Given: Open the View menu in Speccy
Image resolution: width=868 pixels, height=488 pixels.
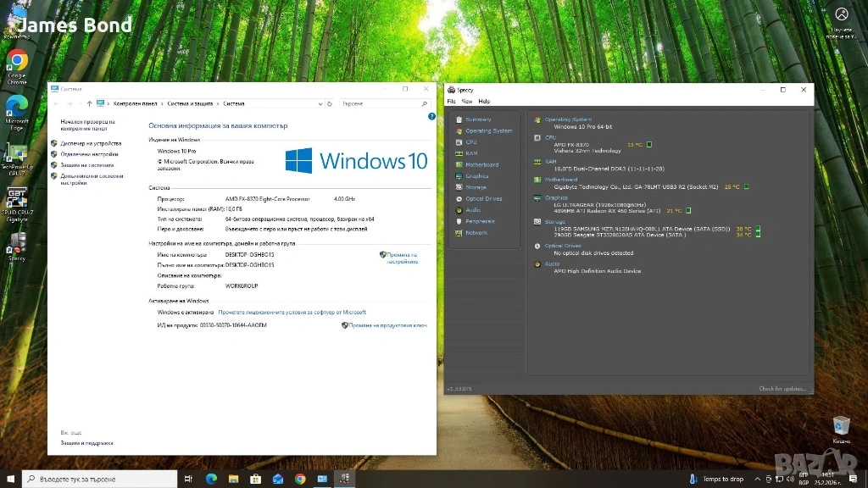Looking at the screenshot, I should click(467, 101).
